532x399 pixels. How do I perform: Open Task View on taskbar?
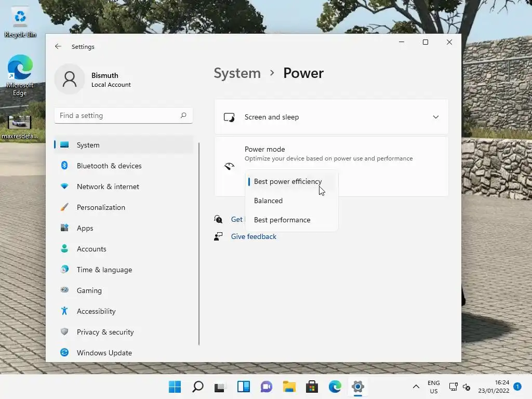click(x=220, y=387)
